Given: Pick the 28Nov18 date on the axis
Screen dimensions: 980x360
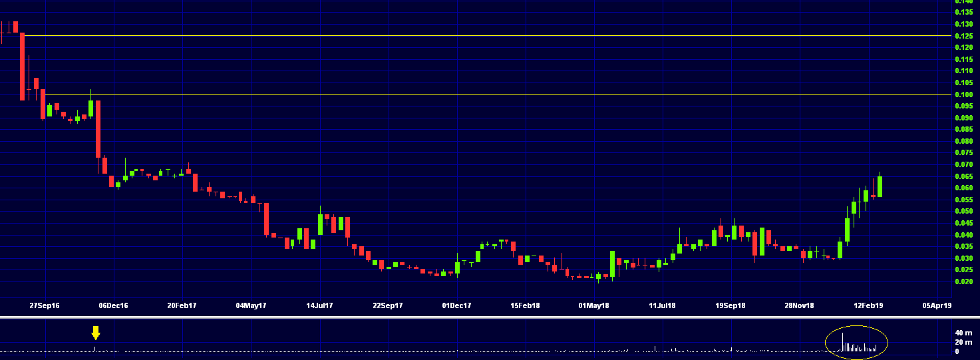Looking at the screenshot, I should pos(799,306).
